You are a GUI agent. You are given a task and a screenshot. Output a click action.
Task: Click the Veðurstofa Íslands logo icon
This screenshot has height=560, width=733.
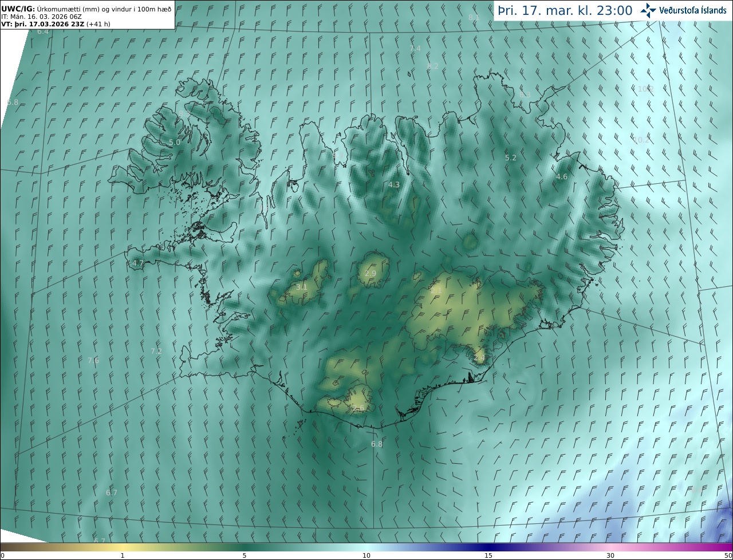click(648, 10)
